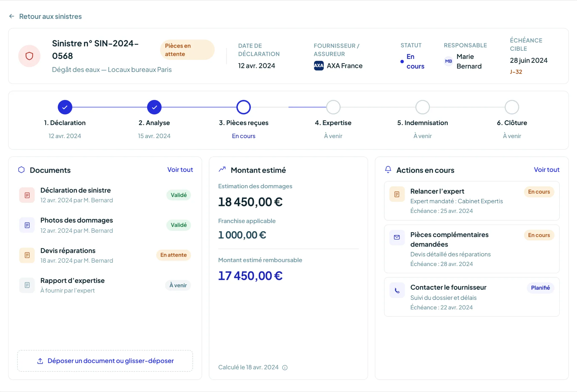
Task: Click the AXA insurer logo
Action: [x=319, y=66]
